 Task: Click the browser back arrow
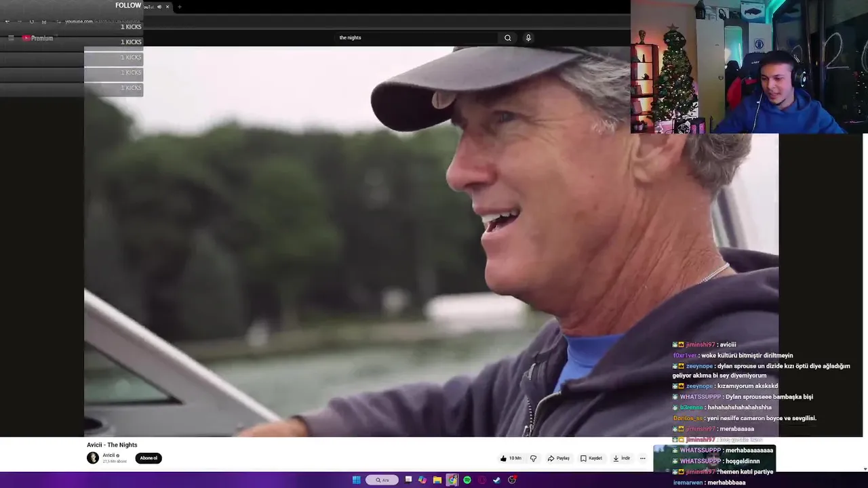[x=7, y=22]
